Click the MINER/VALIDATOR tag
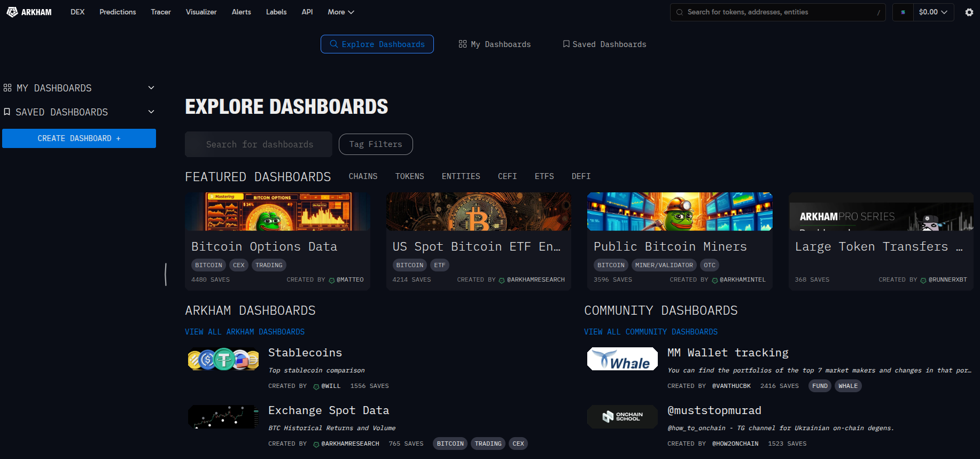The image size is (980, 459). [x=664, y=265]
